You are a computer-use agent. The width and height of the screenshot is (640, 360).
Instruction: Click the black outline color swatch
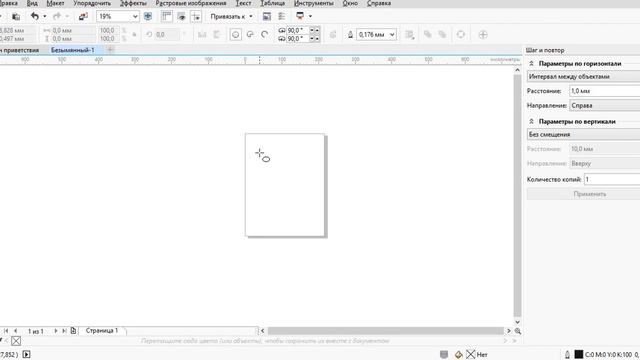pos(579,354)
